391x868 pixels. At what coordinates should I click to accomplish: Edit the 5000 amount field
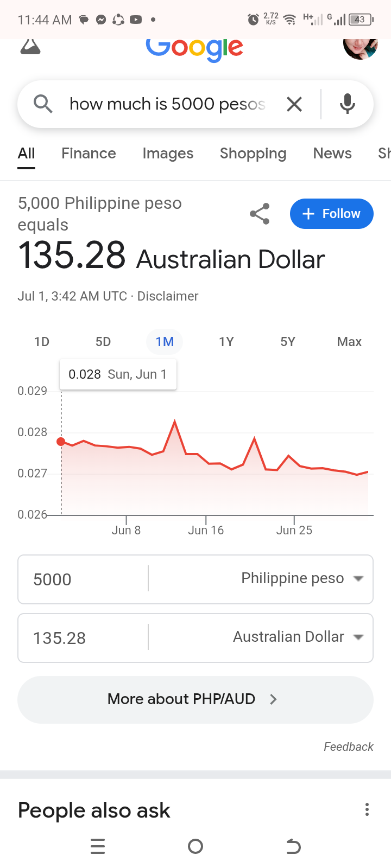click(81, 579)
